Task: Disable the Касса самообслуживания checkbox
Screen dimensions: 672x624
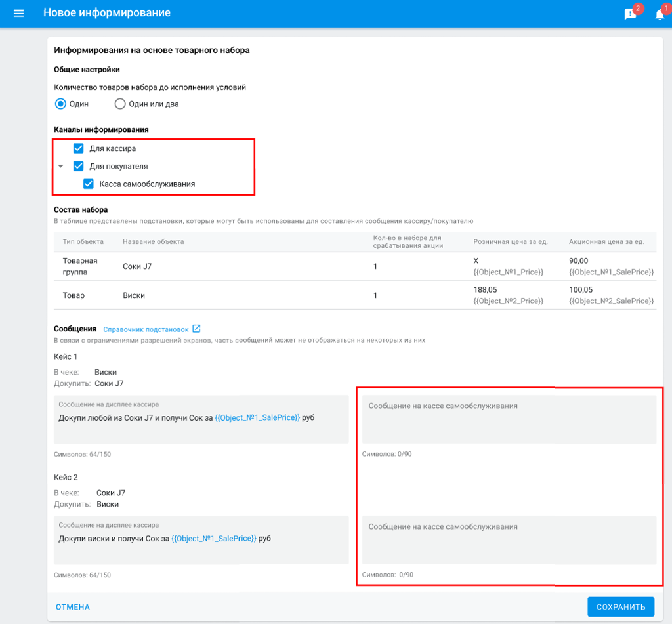Action: coord(89,184)
